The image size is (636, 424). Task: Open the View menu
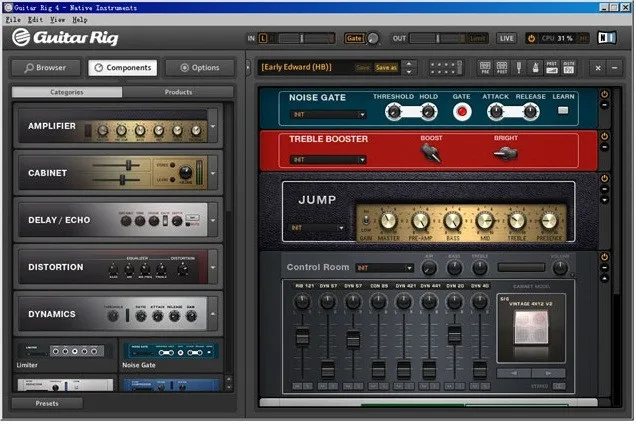click(58, 19)
